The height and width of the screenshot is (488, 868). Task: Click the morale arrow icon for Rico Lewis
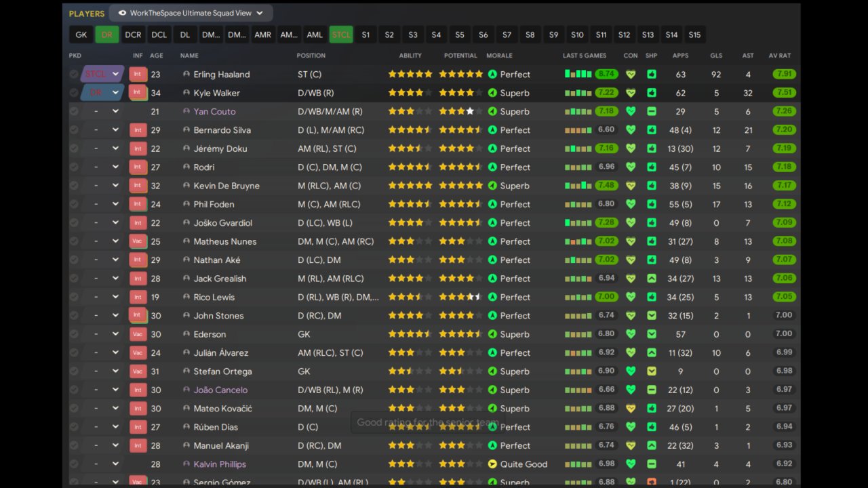coord(493,297)
